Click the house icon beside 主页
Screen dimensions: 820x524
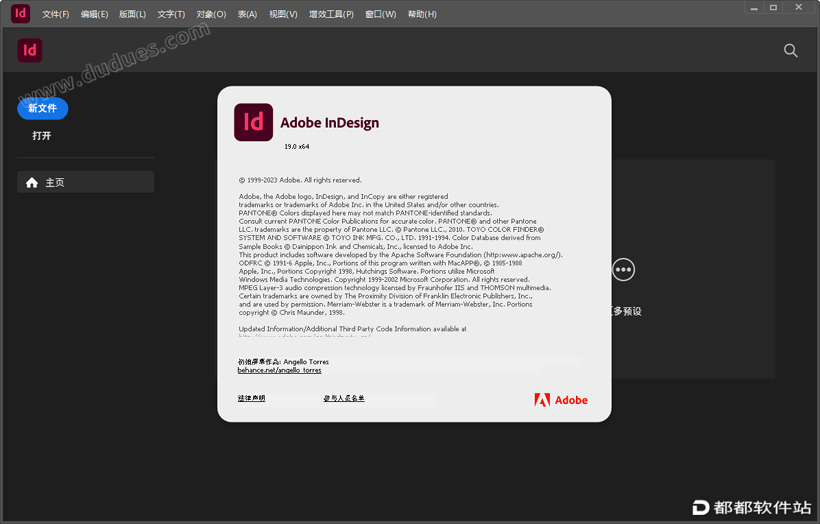32,183
